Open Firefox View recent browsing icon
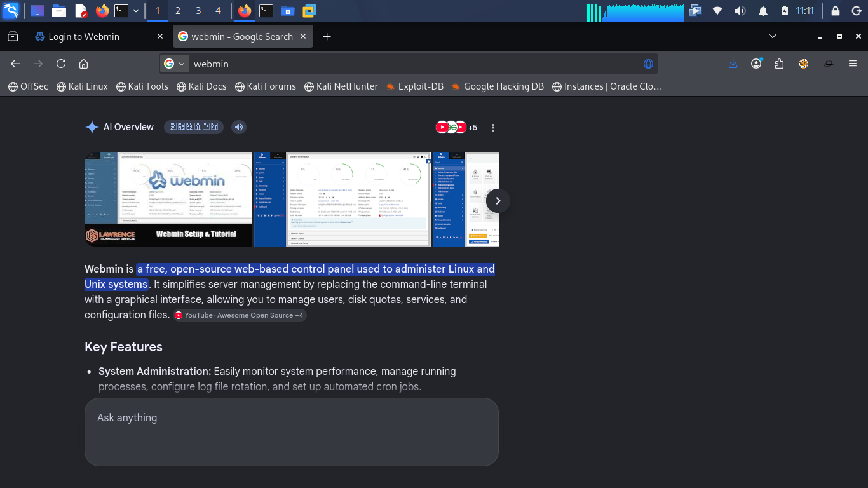This screenshot has width=868, height=488. pos(12,37)
